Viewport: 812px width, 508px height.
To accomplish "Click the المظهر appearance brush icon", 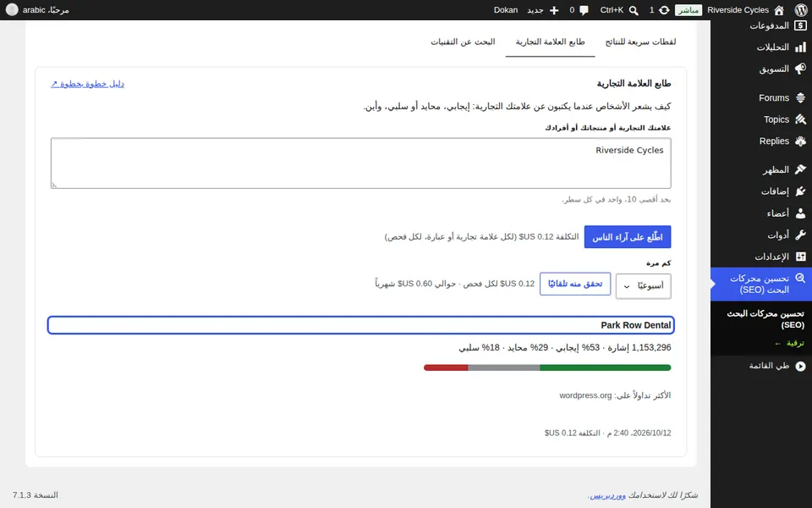I will pos(800,169).
